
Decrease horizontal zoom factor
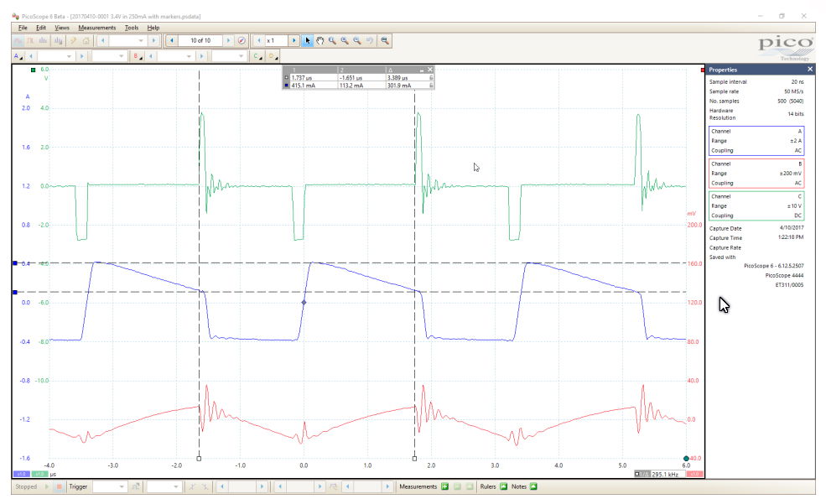point(258,40)
